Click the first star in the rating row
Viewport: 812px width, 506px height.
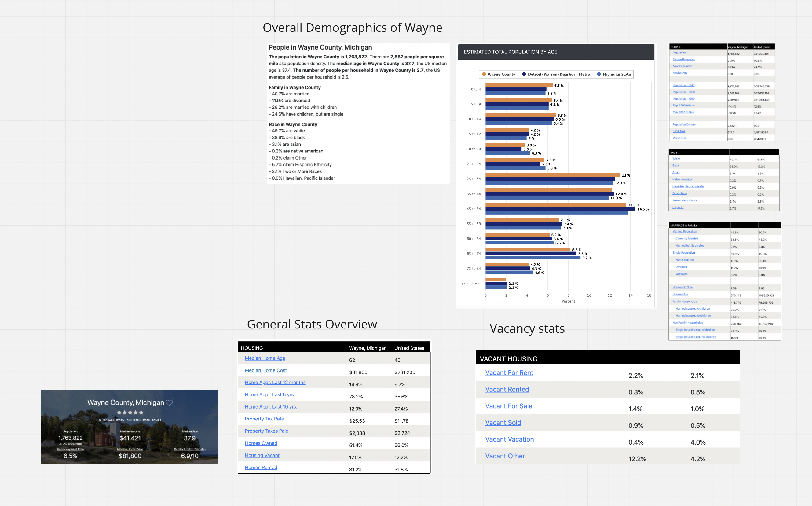[119, 412]
